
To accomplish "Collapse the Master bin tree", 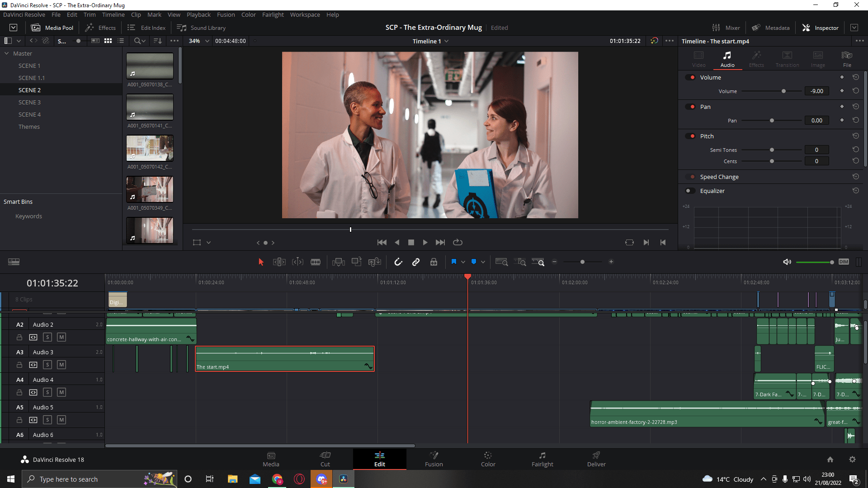I will [x=7, y=53].
